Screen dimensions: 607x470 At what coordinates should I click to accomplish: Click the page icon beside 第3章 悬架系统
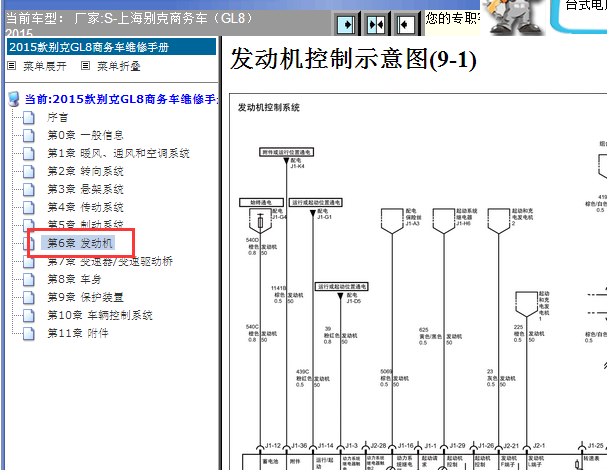[x=29, y=189]
